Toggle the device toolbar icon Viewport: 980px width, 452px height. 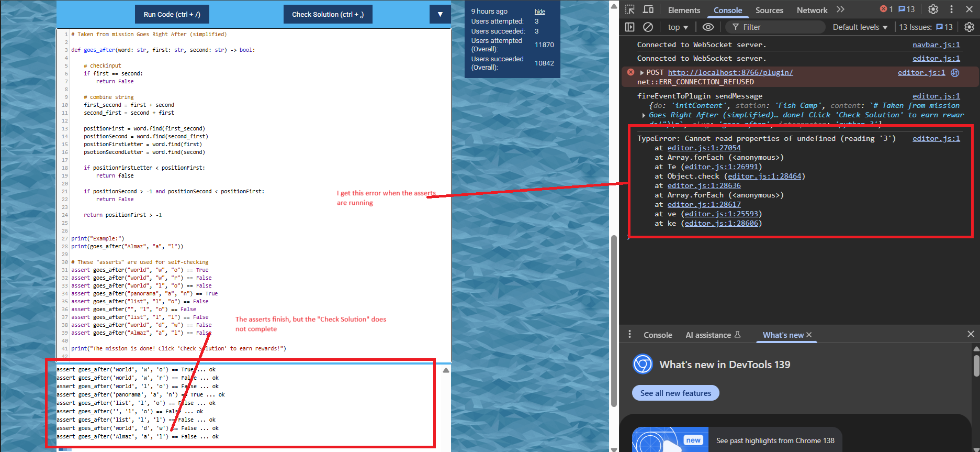coord(648,9)
